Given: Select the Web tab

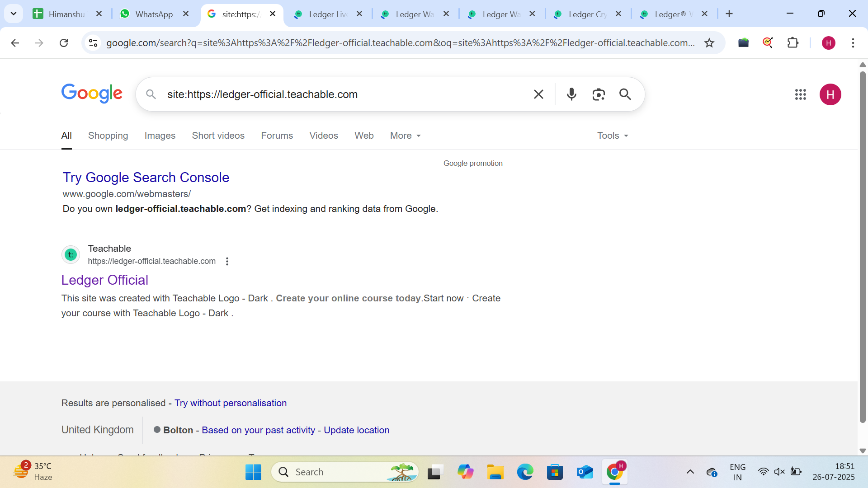Looking at the screenshot, I should [364, 136].
